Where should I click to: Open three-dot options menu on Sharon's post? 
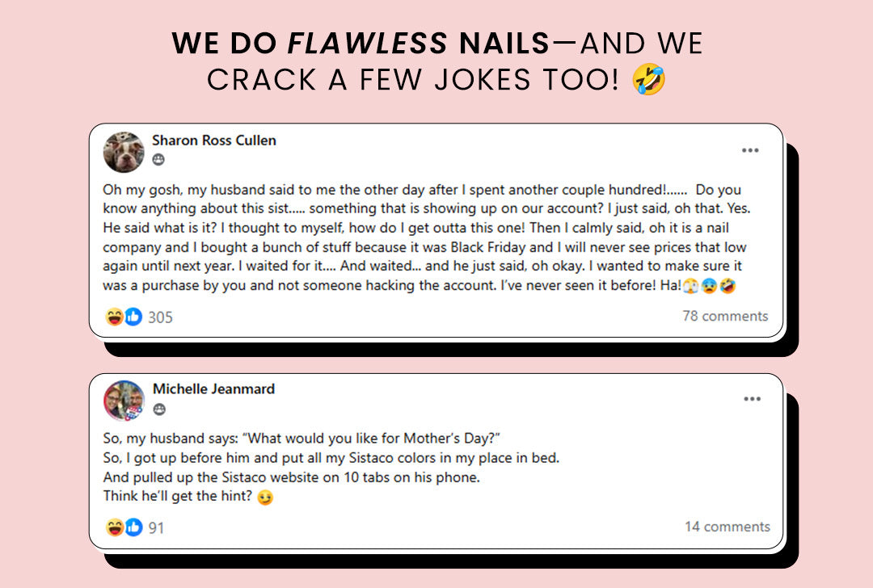750,150
